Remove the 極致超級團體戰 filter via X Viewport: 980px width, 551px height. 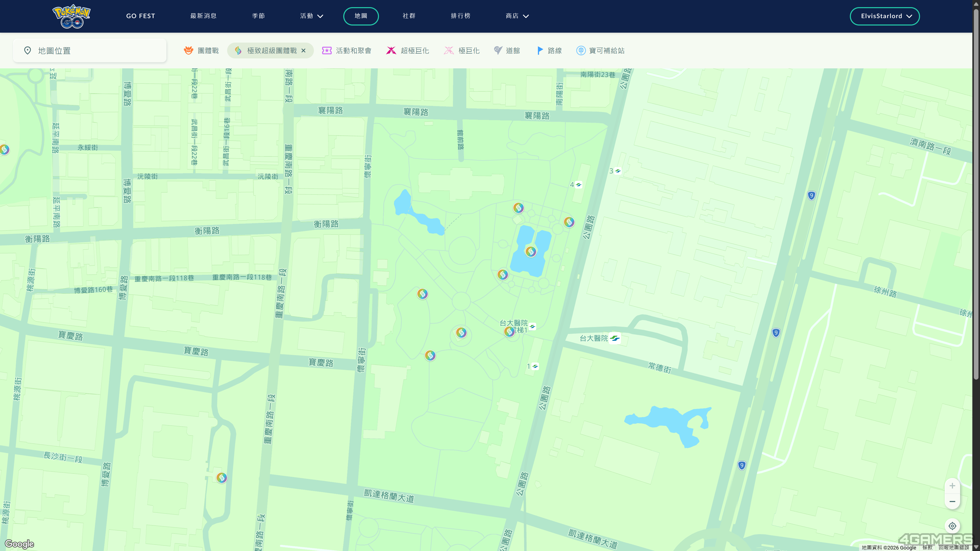[x=303, y=51]
